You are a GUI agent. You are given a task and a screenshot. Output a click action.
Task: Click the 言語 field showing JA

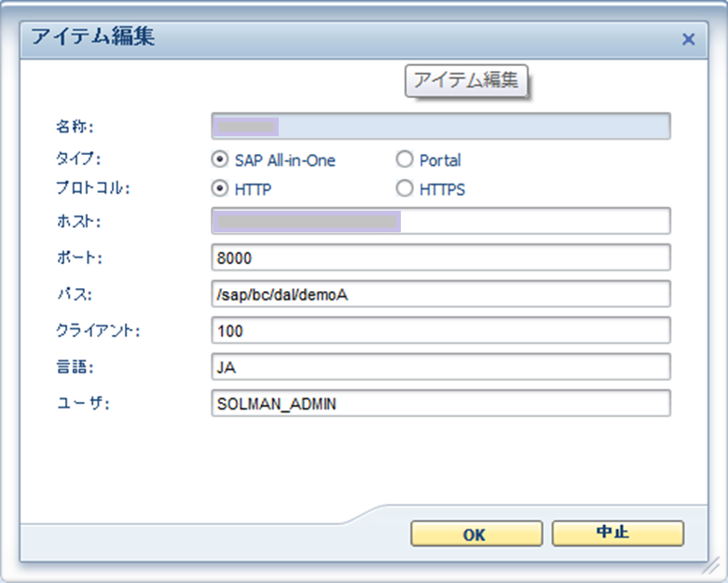[441, 367]
